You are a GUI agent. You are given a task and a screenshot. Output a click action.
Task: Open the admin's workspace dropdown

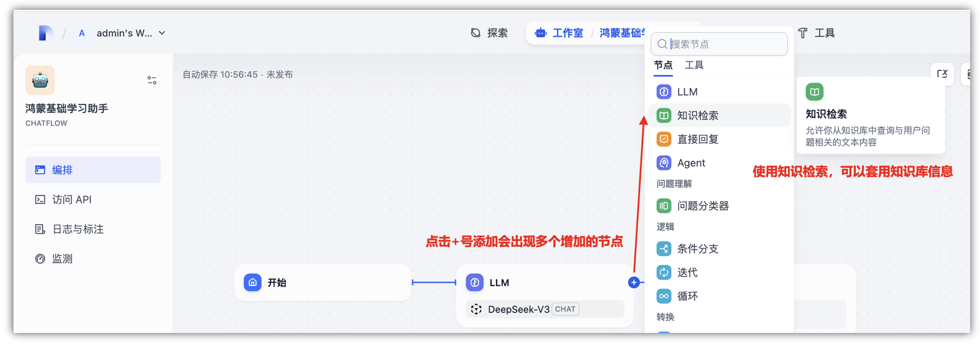(131, 33)
